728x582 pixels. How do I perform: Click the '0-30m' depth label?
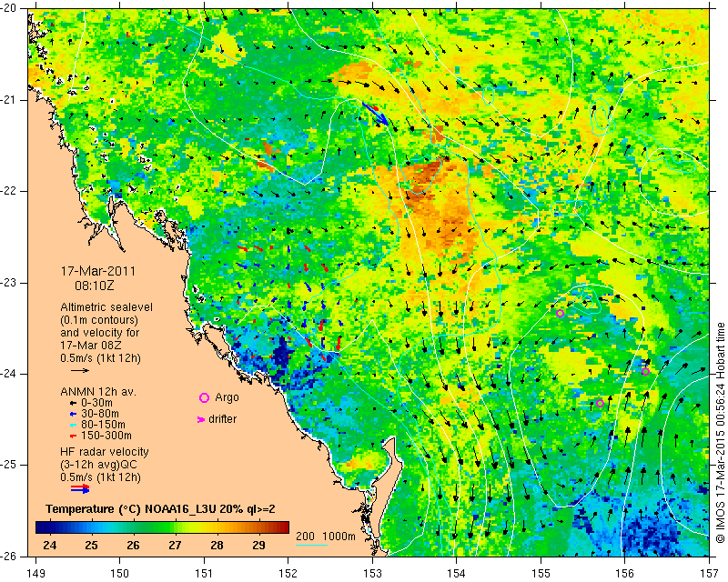click(96, 403)
